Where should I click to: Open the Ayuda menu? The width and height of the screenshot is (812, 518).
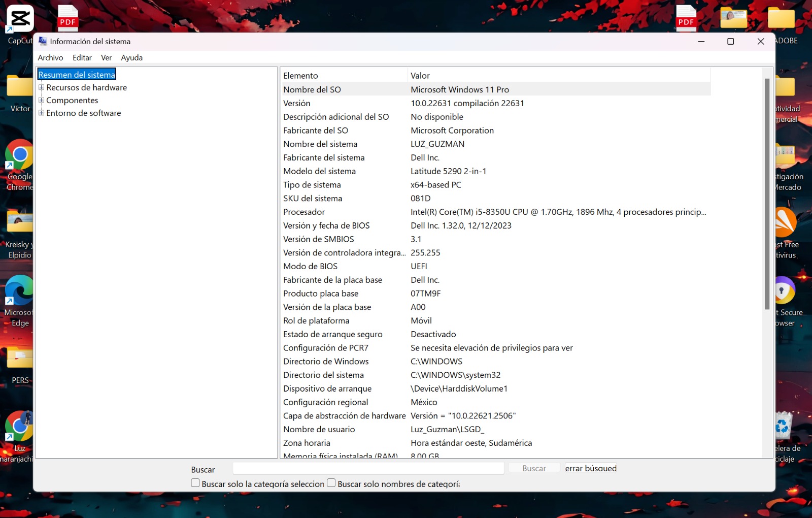tap(132, 58)
